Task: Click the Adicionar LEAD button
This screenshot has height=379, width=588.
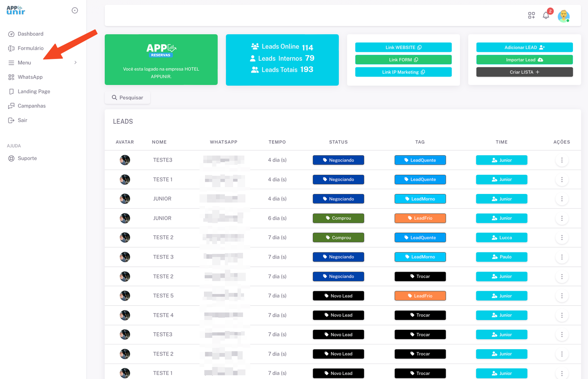Action: (x=524, y=47)
